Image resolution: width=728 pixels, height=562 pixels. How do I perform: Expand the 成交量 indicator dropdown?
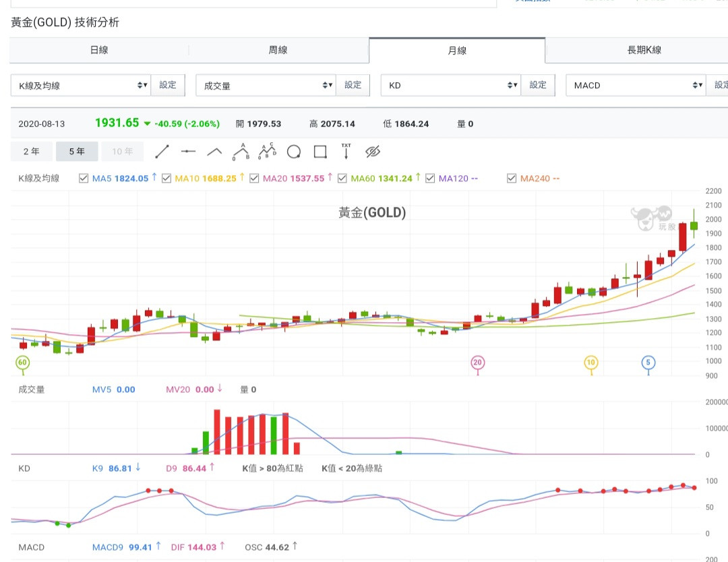coord(266,86)
